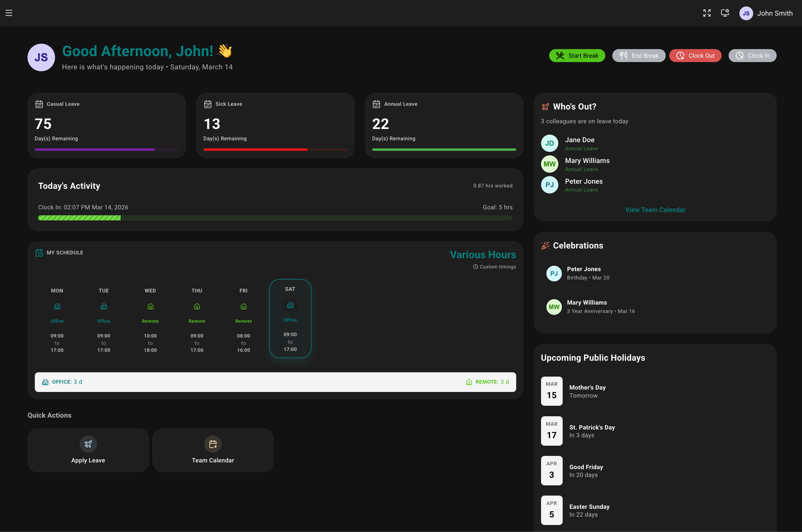Screen dimensions: 802x532
Task: Open the hamburger navigation menu
Action: [x=8, y=13]
